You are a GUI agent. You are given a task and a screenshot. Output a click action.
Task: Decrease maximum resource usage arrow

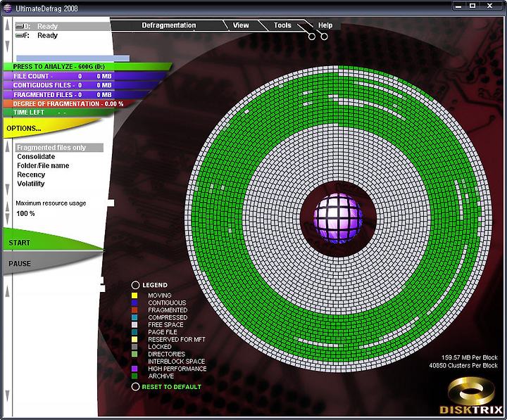[x=8, y=219]
